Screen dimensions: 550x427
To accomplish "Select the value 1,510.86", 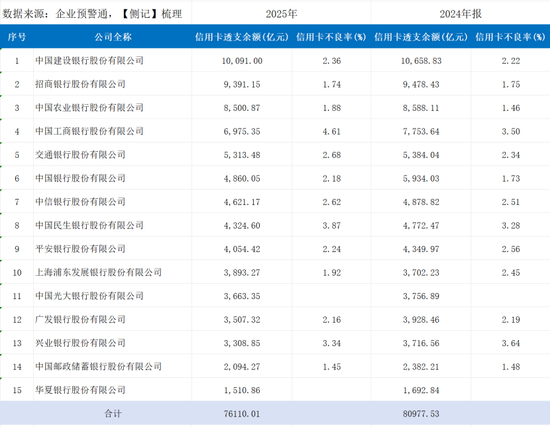I will click(242, 390).
